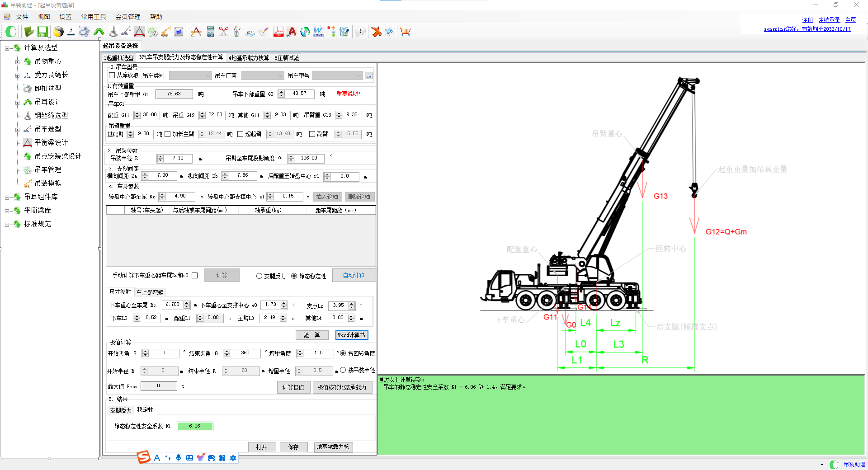
Task: Collapse the 计算及选型 tree node
Action: (7, 48)
